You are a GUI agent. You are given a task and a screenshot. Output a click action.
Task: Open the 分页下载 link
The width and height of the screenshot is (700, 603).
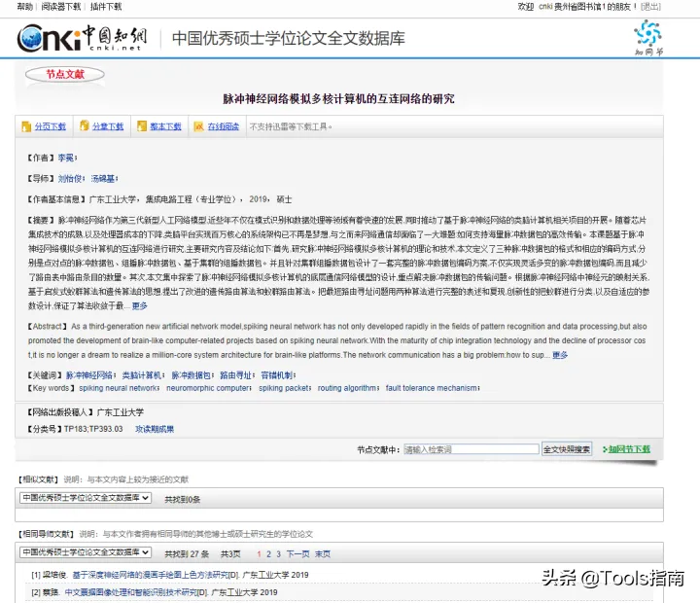(50, 126)
